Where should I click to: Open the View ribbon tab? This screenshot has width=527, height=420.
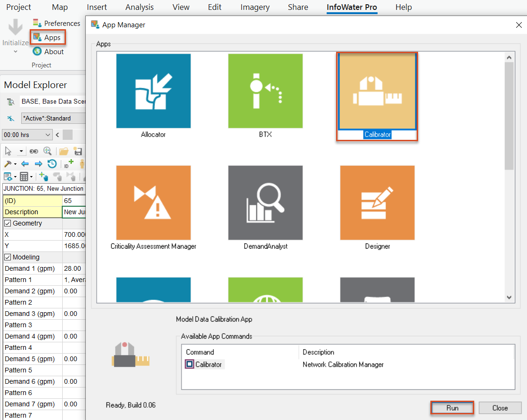pyautogui.click(x=181, y=7)
